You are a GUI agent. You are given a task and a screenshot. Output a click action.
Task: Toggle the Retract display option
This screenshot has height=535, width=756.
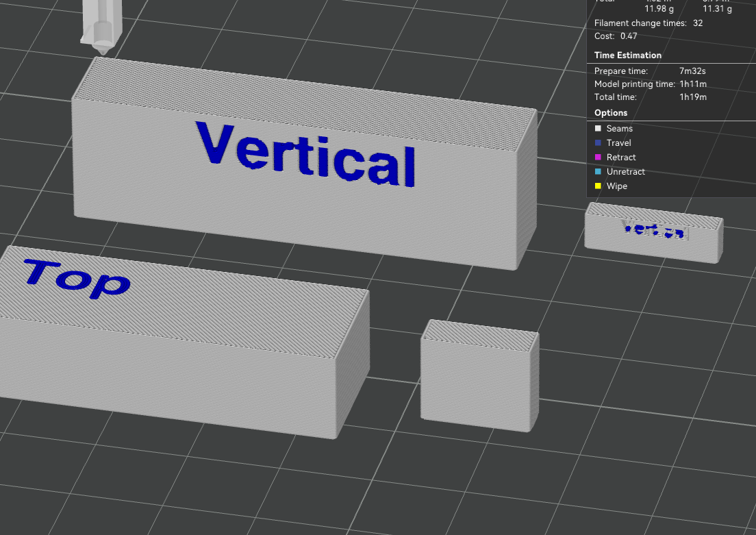coord(615,158)
